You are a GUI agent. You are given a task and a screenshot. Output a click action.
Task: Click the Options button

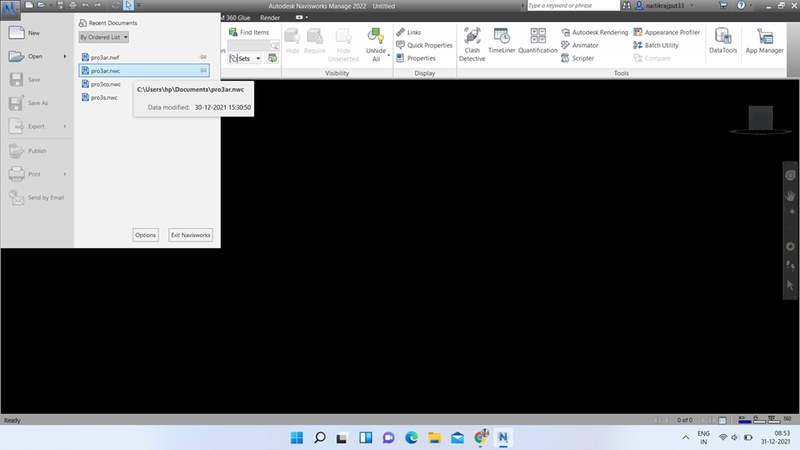[x=145, y=235]
